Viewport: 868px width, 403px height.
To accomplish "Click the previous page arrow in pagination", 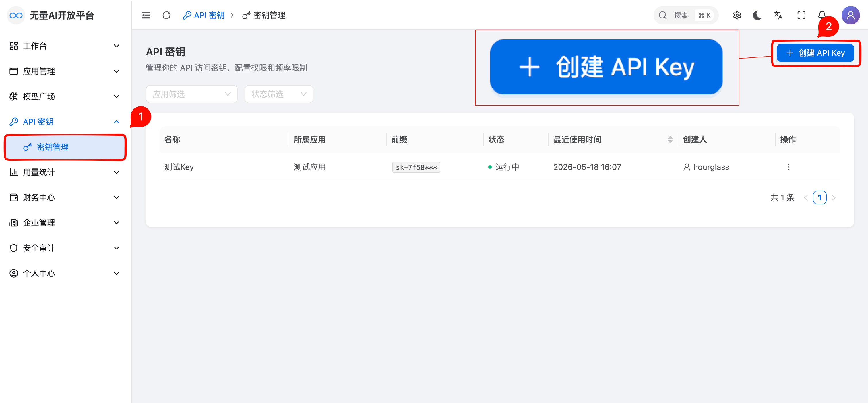I will pos(806,198).
